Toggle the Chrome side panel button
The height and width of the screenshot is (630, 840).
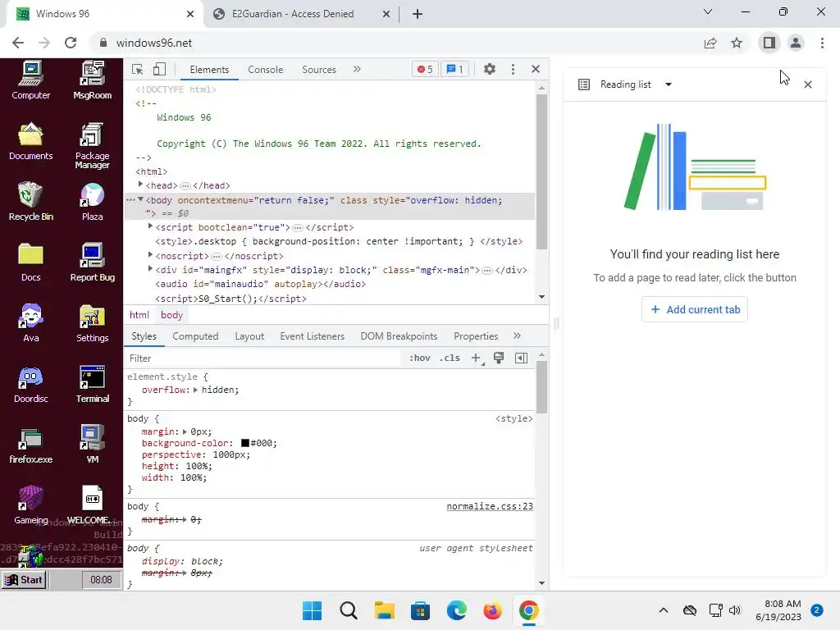(x=769, y=43)
